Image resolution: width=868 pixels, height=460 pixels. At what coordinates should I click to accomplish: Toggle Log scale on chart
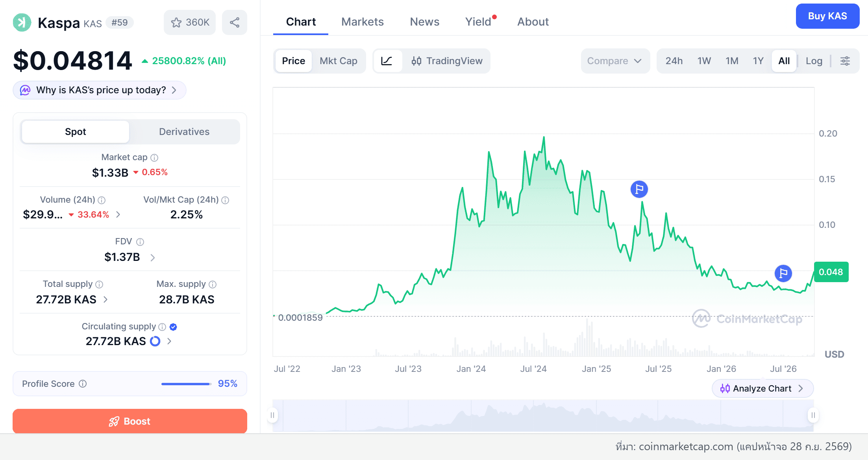point(814,61)
